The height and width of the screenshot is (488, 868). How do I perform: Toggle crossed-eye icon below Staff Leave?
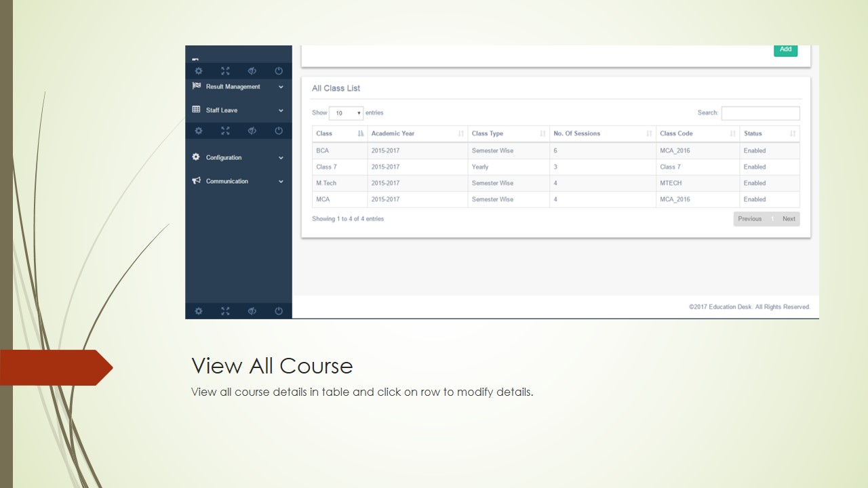[252, 131]
